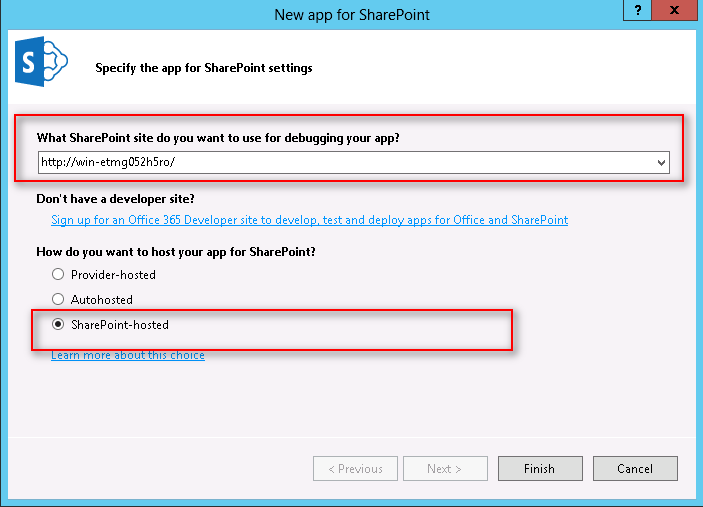Open the Office 365 Developer site sign-up link
Screen dimensions: 703x507
click(x=309, y=220)
